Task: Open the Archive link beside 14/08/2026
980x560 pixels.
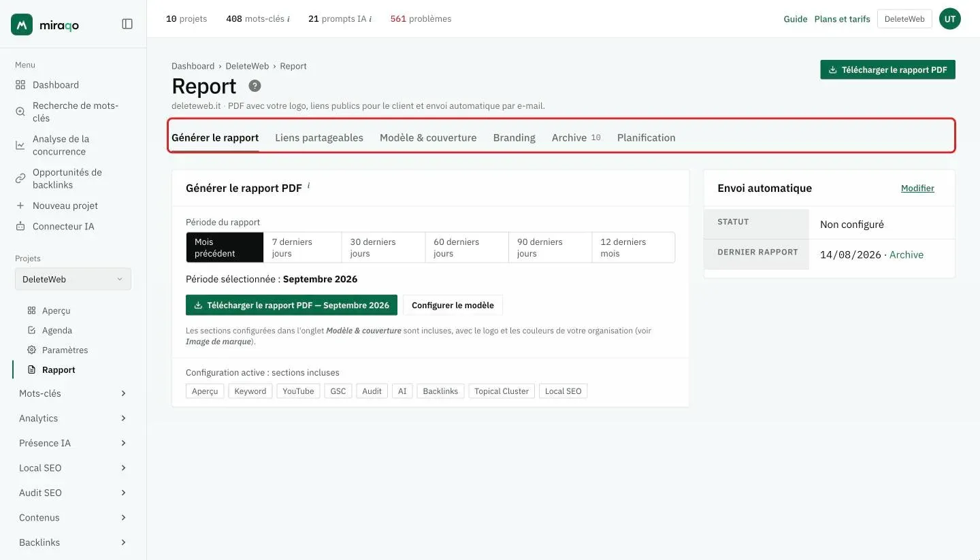Action: 906,254
